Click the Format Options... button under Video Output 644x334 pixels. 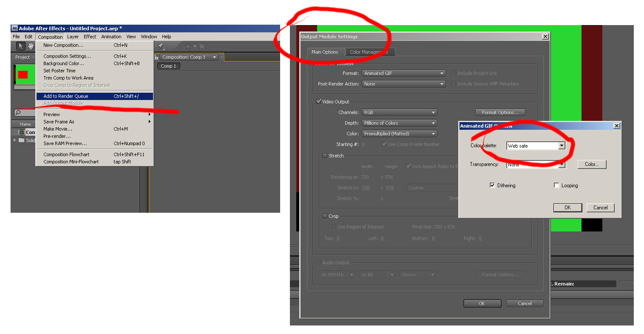click(500, 112)
